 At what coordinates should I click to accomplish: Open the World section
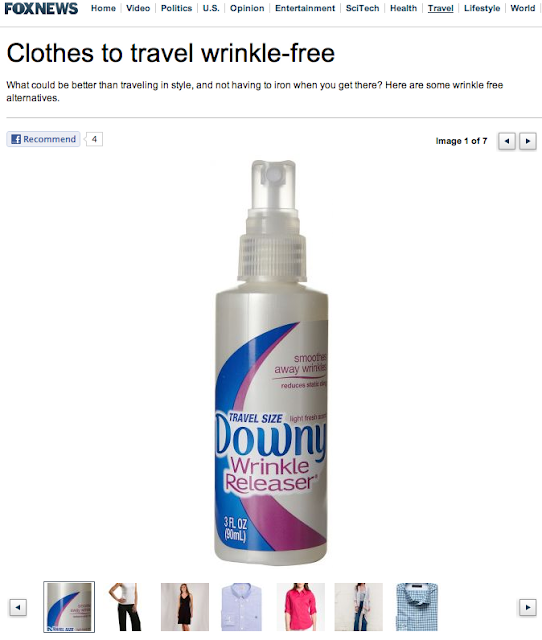[522, 8]
